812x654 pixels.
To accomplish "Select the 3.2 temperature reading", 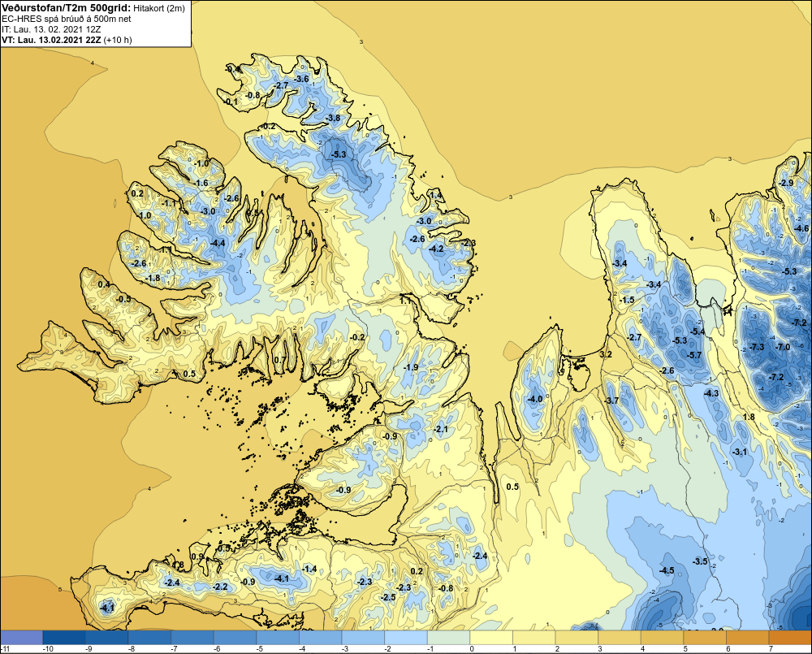I will pyautogui.click(x=606, y=354).
